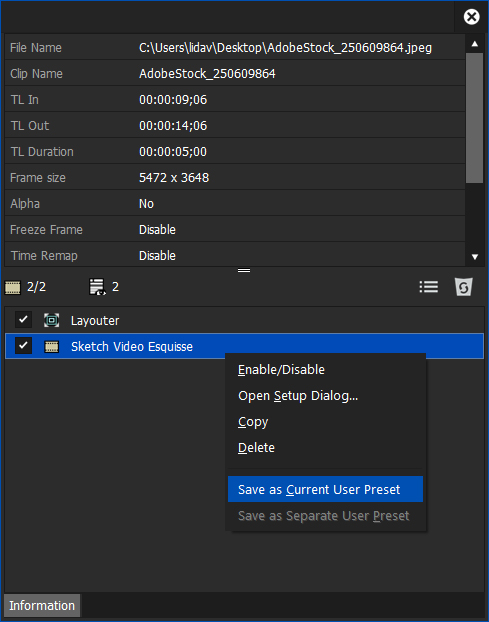
Task: Select the Layouter row in effects list
Action: point(244,320)
